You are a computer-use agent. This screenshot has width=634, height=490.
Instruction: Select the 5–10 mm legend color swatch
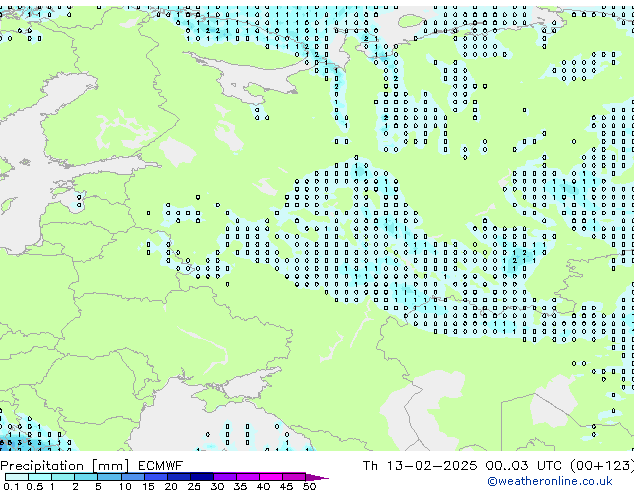109,477
